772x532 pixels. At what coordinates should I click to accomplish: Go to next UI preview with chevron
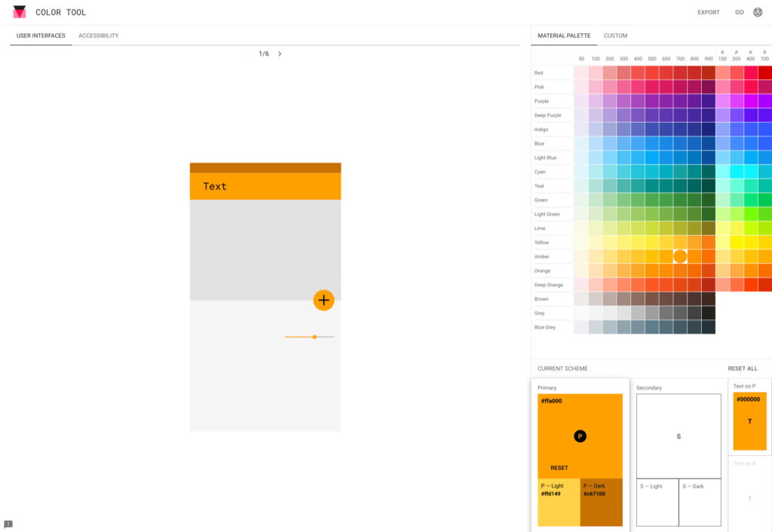[x=280, y=54]
